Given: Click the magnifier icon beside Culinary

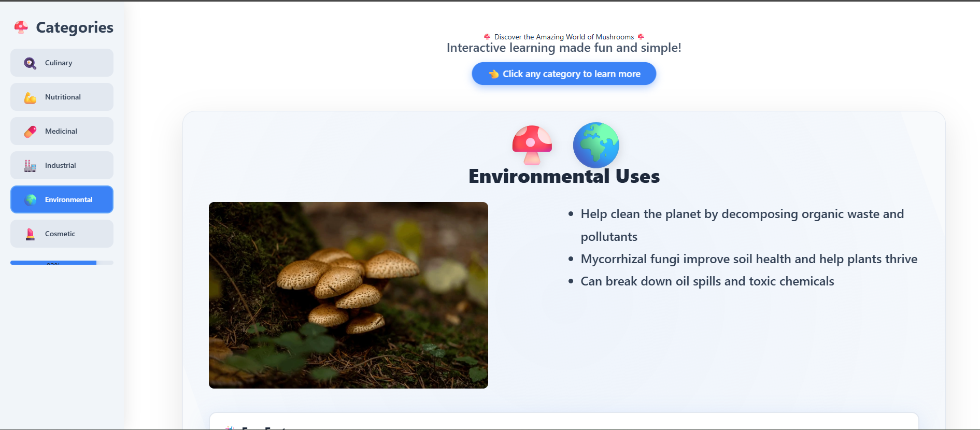Looking at the screenshot, I should click(x=30, y=63).
